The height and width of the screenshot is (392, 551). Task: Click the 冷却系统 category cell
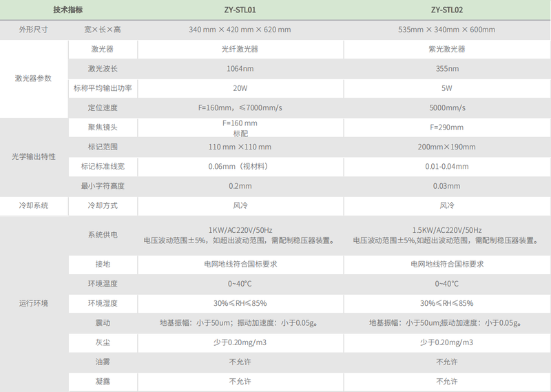pyautogui.click(x=34, y=205)
